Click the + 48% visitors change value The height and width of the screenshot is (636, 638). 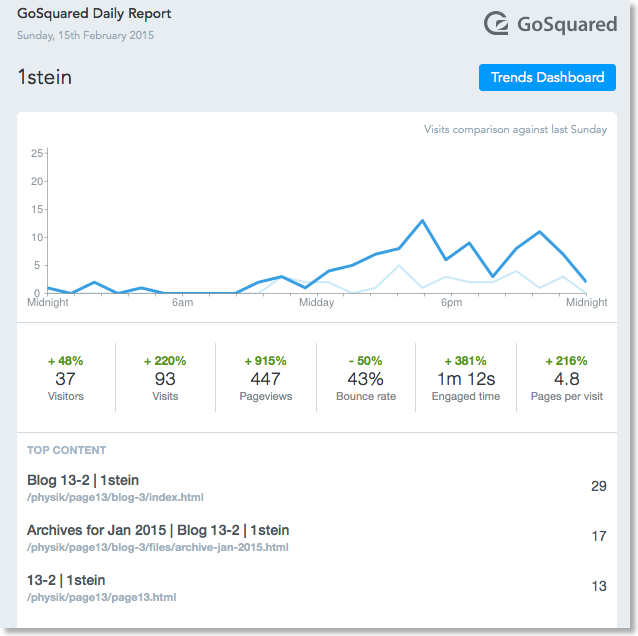[x=66, y=361]
